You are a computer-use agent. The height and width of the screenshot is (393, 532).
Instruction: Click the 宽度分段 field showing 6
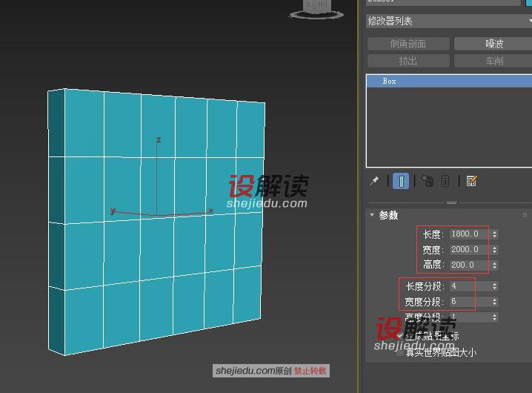coord(470,301)
